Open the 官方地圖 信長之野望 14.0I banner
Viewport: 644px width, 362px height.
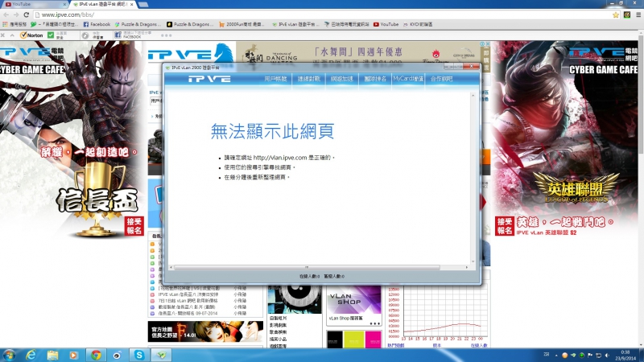[205, 331]
